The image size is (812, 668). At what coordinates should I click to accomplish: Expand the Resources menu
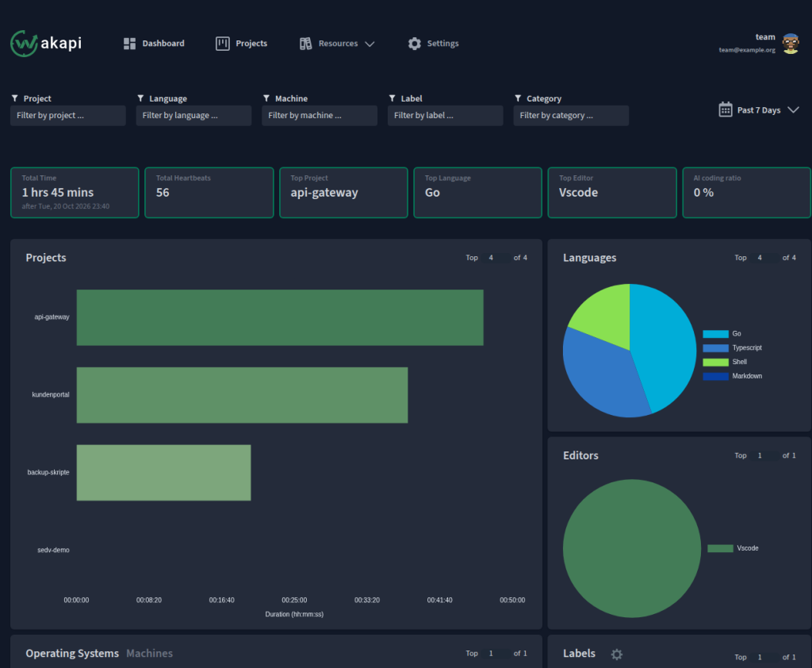(336, 44)
